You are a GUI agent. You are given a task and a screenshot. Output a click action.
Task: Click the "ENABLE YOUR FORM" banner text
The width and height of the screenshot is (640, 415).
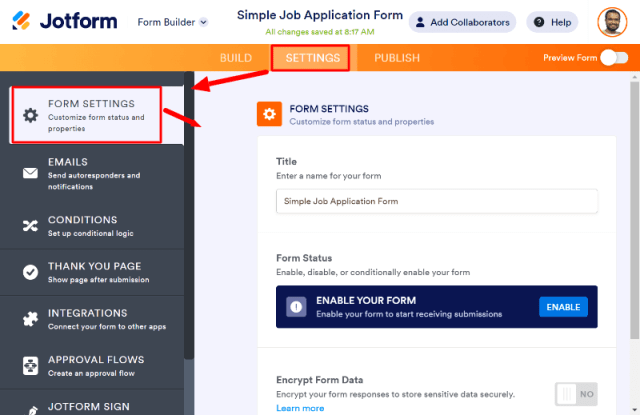[366, 300]
